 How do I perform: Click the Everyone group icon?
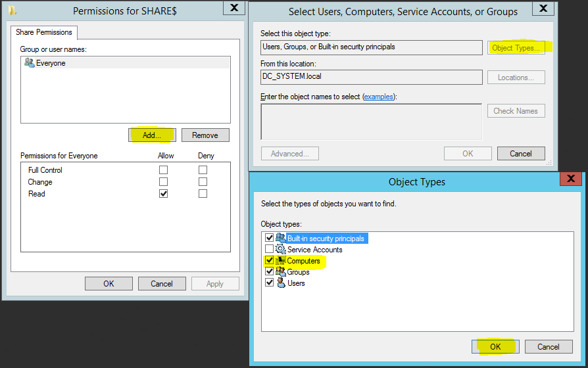[x=29, y=63]
